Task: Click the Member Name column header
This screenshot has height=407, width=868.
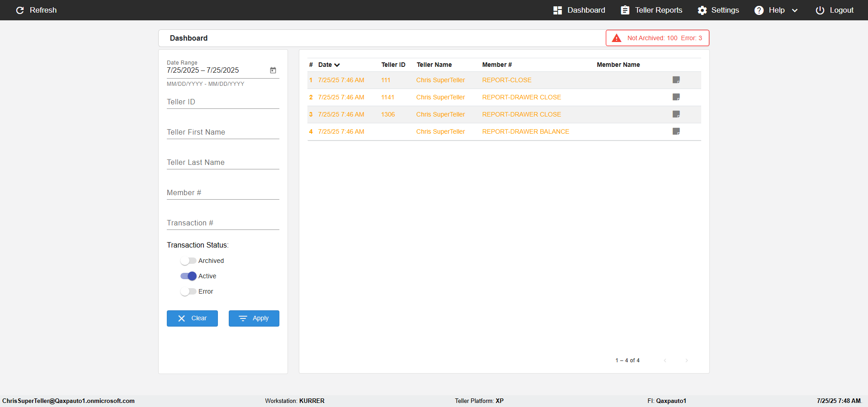Action: tap(618, 65)
